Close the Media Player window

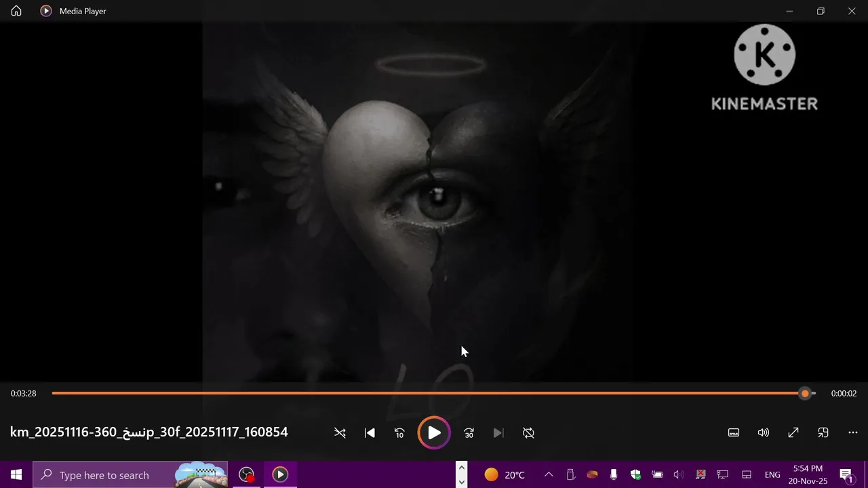(x=852, y=11)
